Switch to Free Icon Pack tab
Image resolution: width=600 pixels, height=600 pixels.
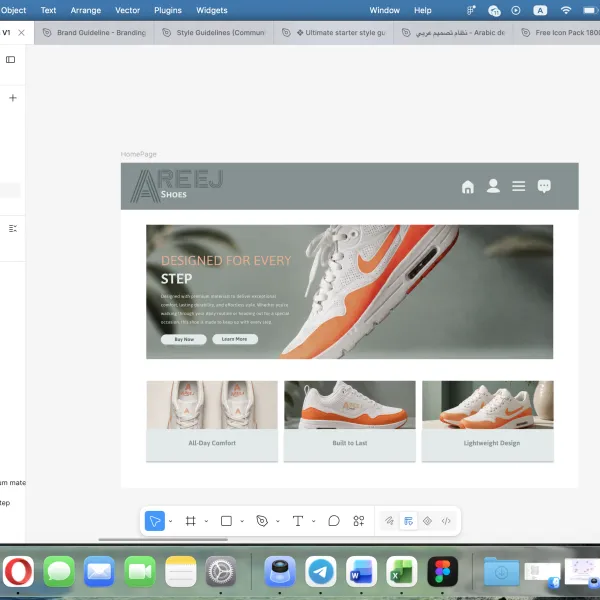click(x=557, y=33)
